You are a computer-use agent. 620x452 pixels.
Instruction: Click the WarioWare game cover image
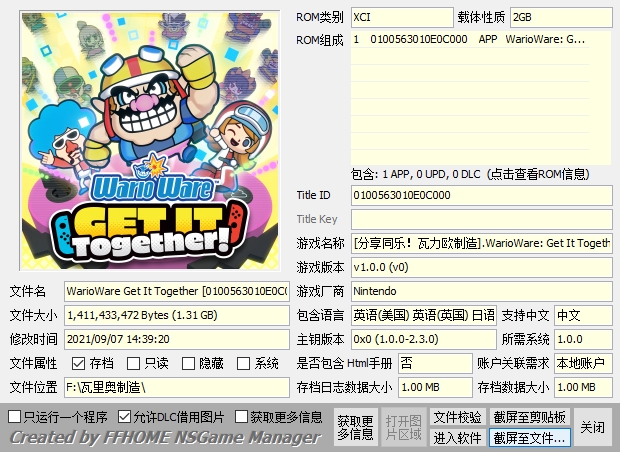(145, 140)
